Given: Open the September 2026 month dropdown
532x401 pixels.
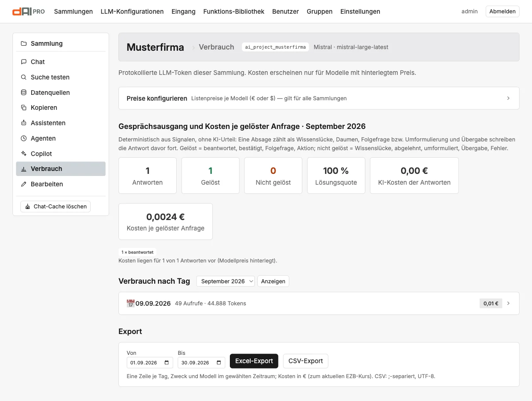Looking at the screenshot, I should [x=226, y=281].
